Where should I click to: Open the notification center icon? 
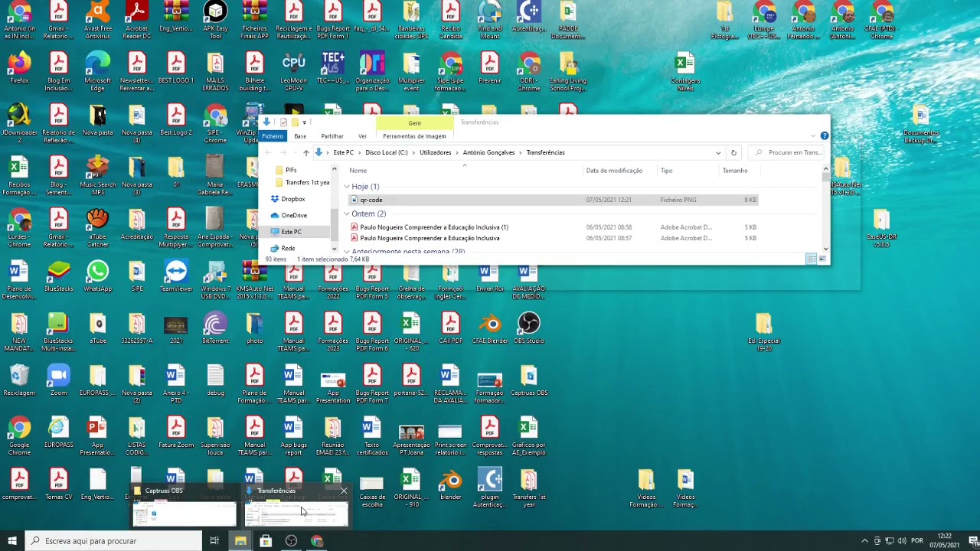click(973, 541)
